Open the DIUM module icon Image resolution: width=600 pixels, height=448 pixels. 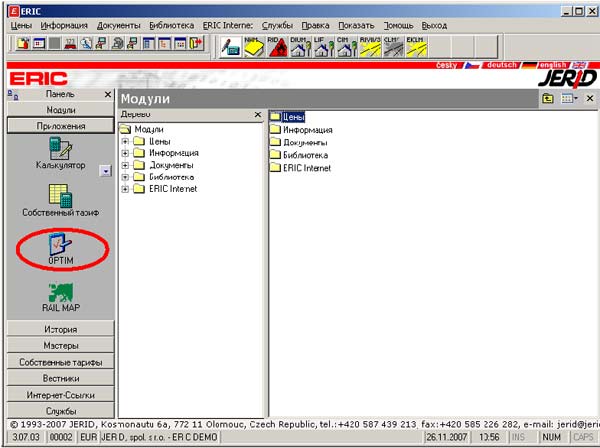tap(300, 47)
